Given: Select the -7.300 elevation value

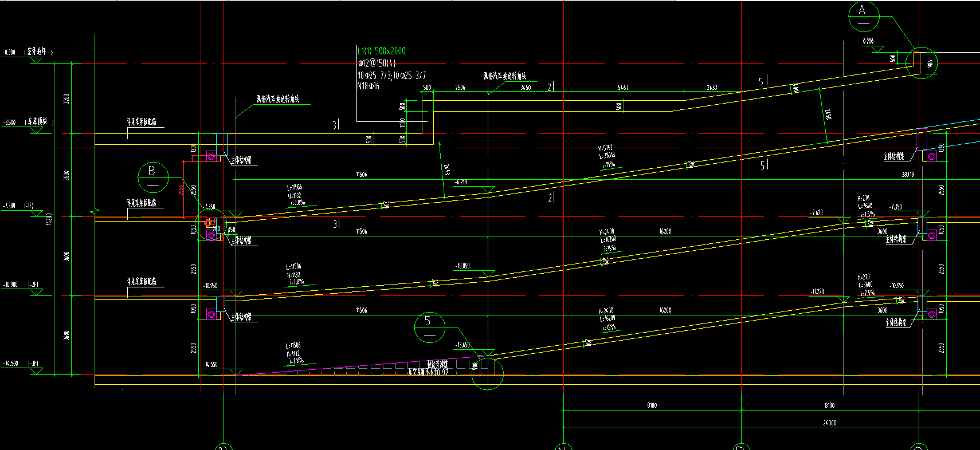Looking at the screenshot, I should (x=9, y=206).
